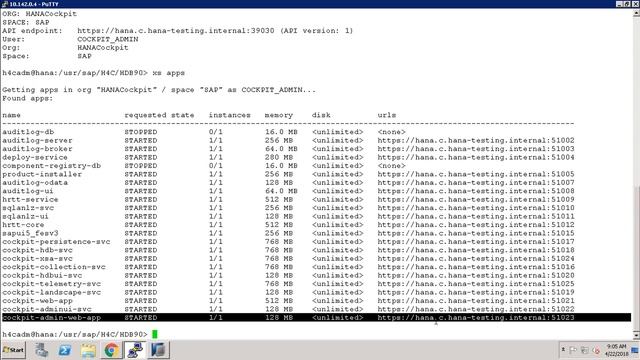
Task: Click the URL ending in 51002
Action: (476, 140)
